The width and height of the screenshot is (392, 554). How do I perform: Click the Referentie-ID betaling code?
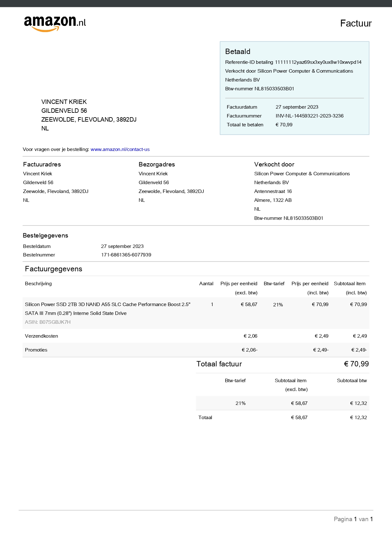tap(318, 62)
